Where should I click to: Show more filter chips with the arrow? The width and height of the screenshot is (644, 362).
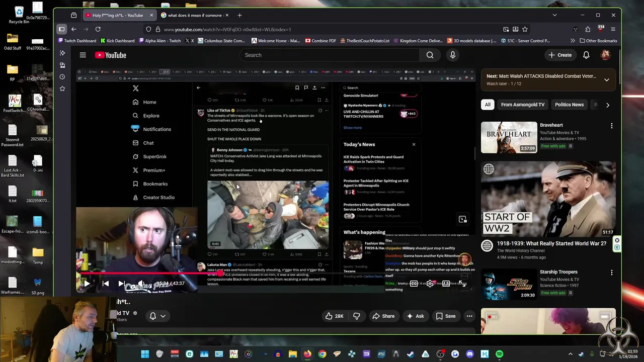(607, 105)
